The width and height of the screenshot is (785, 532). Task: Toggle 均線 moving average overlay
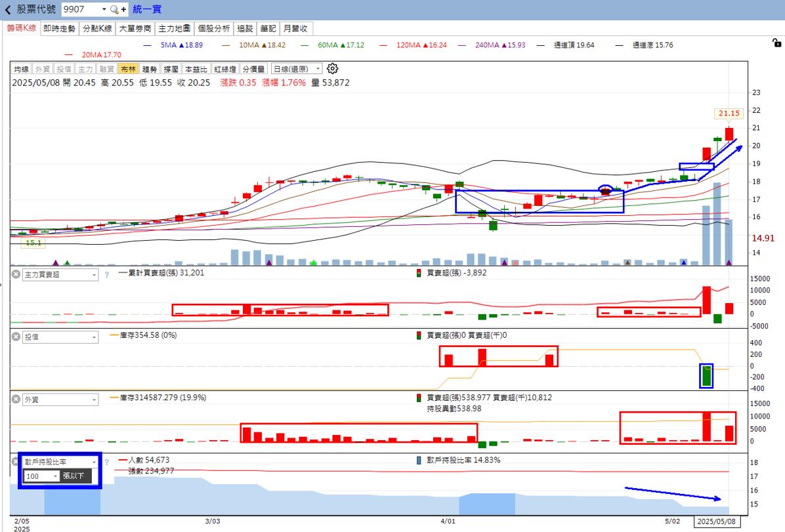tap(22, 69)
